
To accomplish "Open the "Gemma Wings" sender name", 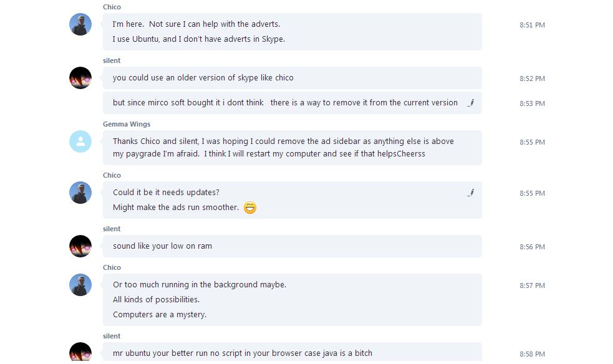I will tap(127, 124).
